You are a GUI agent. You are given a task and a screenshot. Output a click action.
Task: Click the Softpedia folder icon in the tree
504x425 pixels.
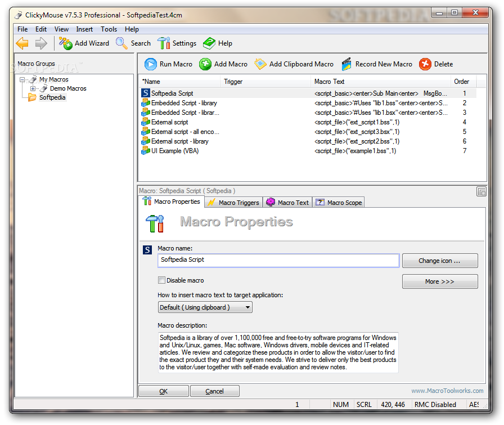(x=32, y=97)
